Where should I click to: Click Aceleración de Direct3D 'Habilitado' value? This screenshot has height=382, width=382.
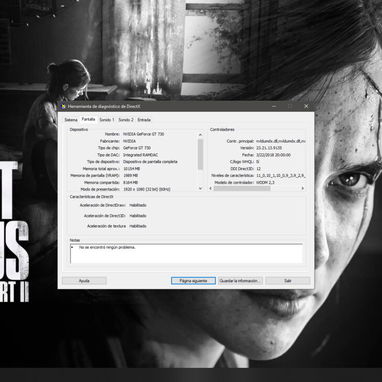pyautogui.click(x=138, y=216)
